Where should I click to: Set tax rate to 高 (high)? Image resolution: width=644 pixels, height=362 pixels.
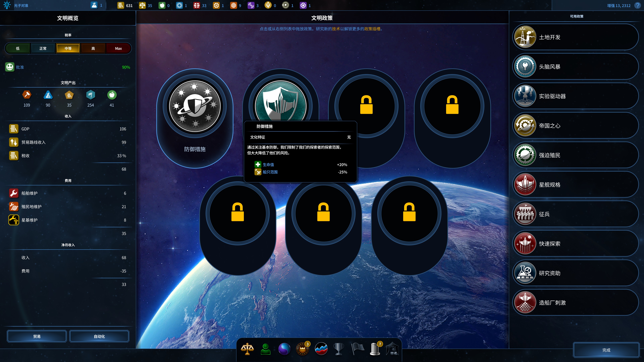[x=93, y=48]
